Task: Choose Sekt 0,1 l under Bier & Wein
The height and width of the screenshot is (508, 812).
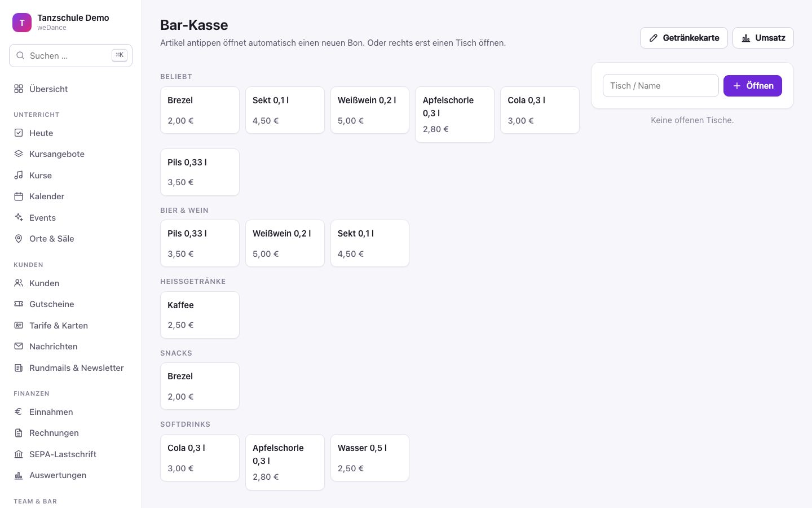Action: pos(370,243)
